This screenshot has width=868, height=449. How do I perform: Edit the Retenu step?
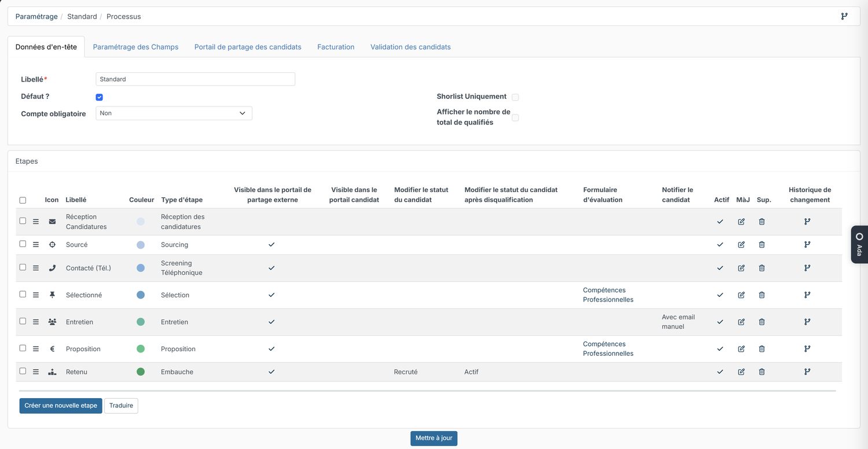click(741, 372)
